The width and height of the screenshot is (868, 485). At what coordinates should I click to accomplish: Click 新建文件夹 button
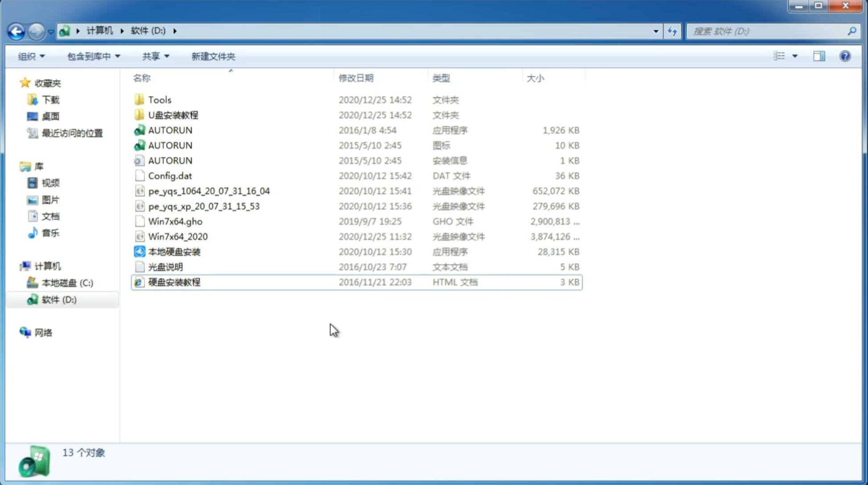(213, 56)
